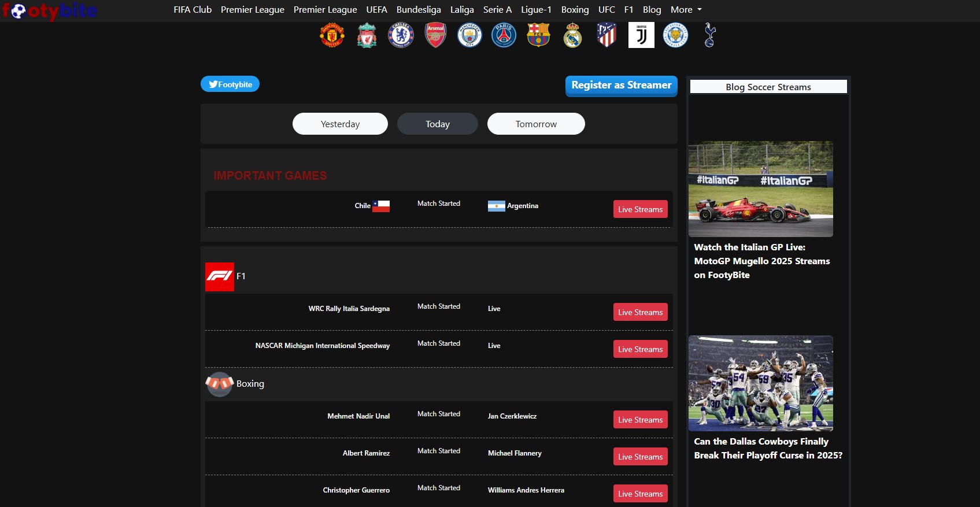The image size is (980, 507).
Task: Click Register as Streamer button
Action: pyautogui.click(x=622, y=86)
